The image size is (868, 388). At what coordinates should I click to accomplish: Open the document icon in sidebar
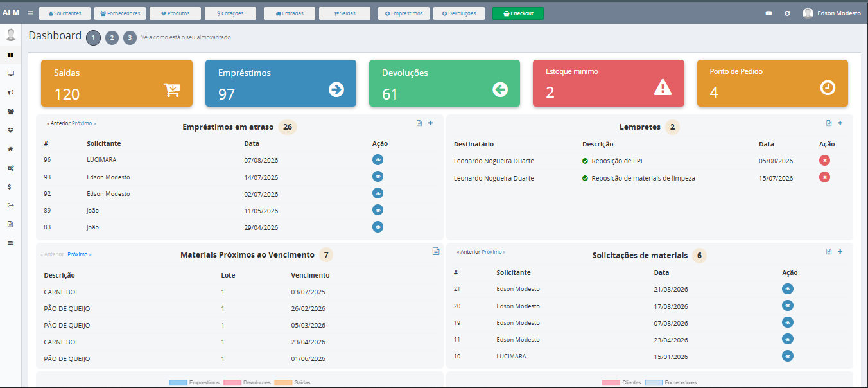[x=10, y=224]
